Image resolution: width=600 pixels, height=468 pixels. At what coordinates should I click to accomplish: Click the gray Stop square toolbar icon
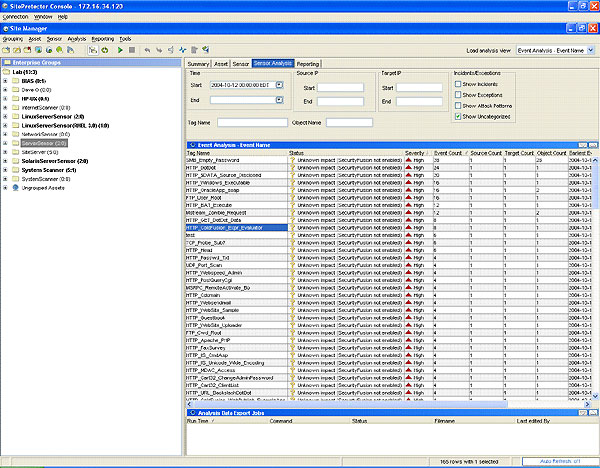(132, 48)
